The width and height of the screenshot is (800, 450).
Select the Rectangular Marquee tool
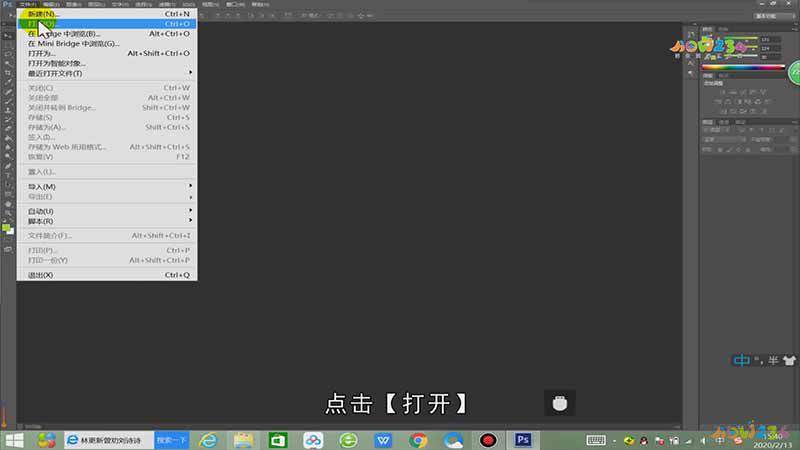click(x=8, y=45)
